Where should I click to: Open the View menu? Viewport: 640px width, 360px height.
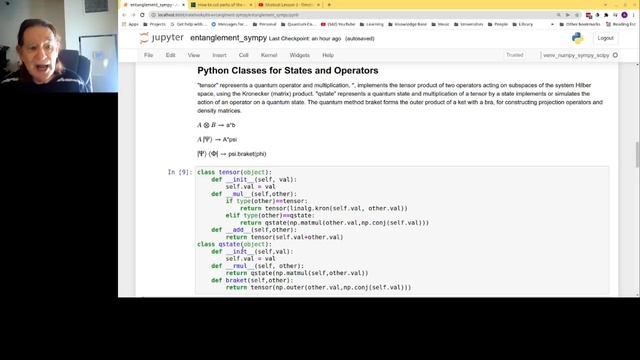click(x=194, y=55)
